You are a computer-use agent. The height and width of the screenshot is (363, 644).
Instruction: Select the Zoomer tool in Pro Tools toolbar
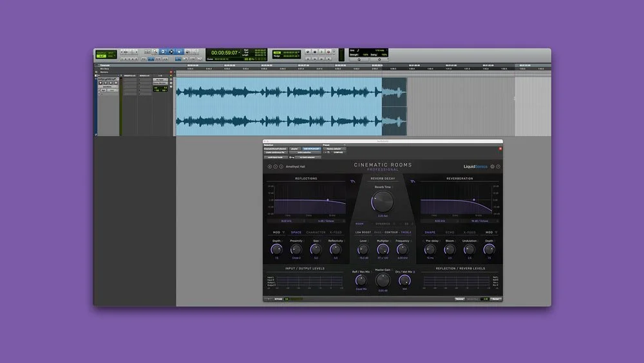coord(155,52)
